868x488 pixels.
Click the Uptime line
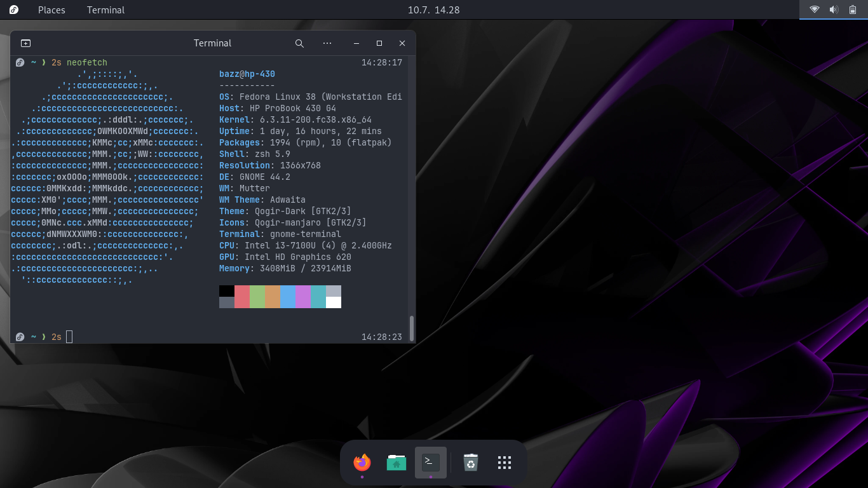(301, 132)
